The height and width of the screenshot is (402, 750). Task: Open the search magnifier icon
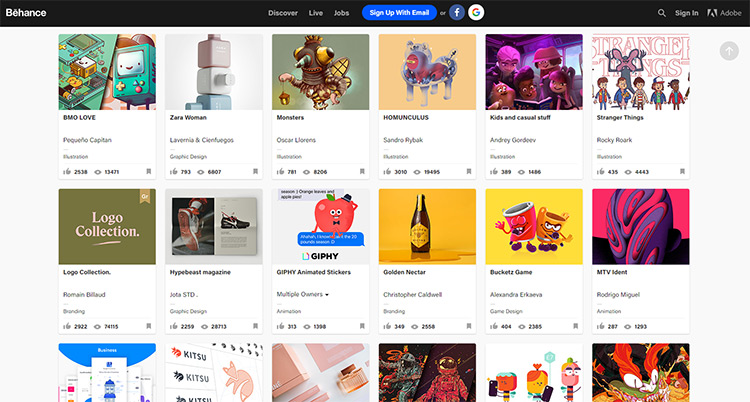pyautogui.click(x=662, y=13)
